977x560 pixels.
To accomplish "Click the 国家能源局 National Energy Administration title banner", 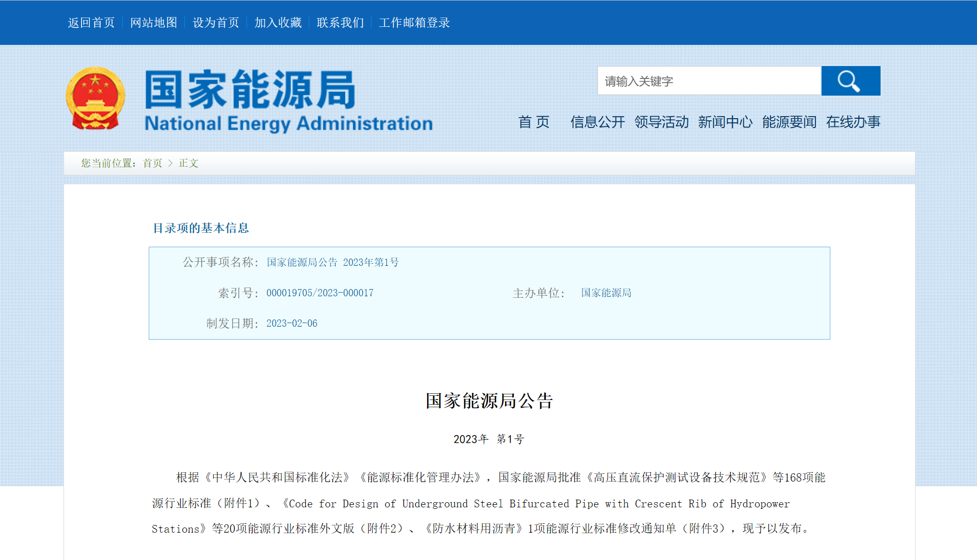I will (288, 101).
